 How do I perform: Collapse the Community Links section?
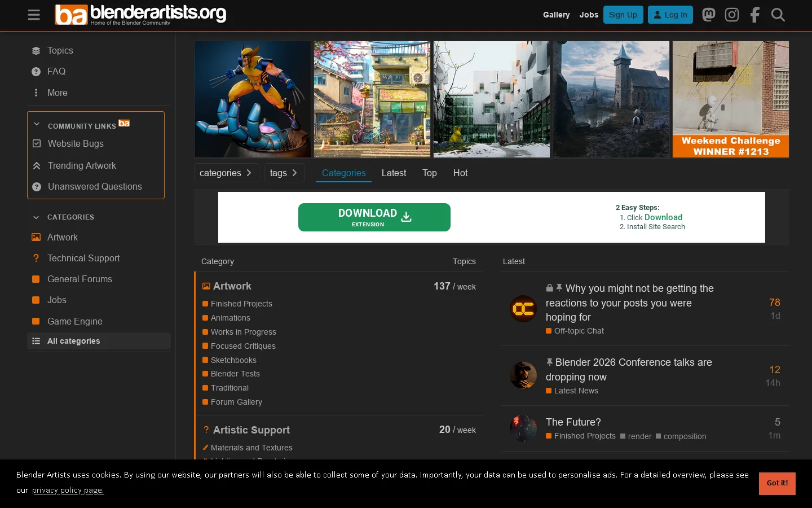pyautogui.click(x=37, y=124)
